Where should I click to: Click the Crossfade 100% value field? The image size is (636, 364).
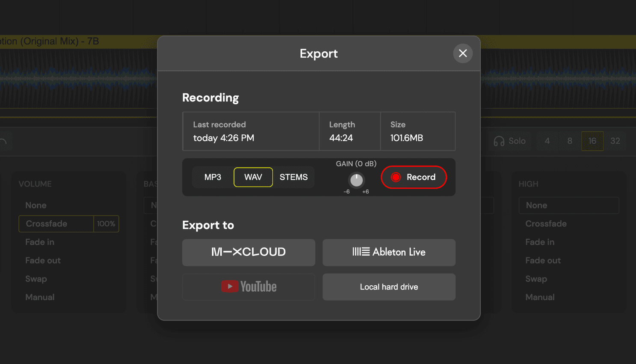(x=106, y=224)
